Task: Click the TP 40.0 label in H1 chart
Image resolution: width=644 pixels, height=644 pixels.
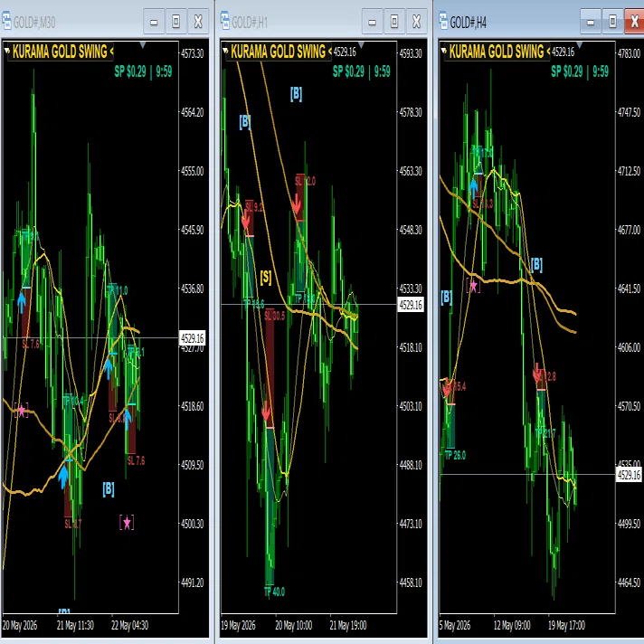Action: 274,592
